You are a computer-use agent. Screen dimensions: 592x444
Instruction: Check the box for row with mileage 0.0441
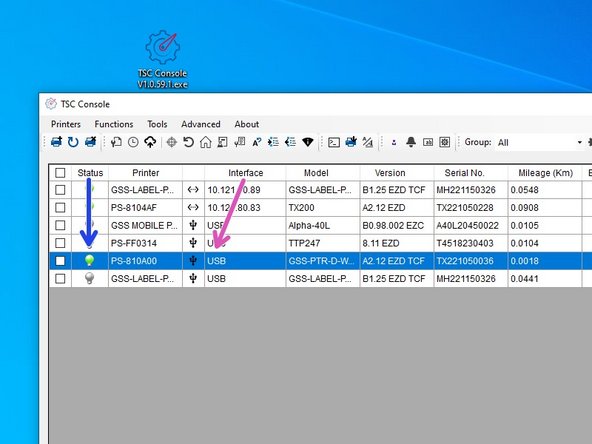tap(60, 278)
